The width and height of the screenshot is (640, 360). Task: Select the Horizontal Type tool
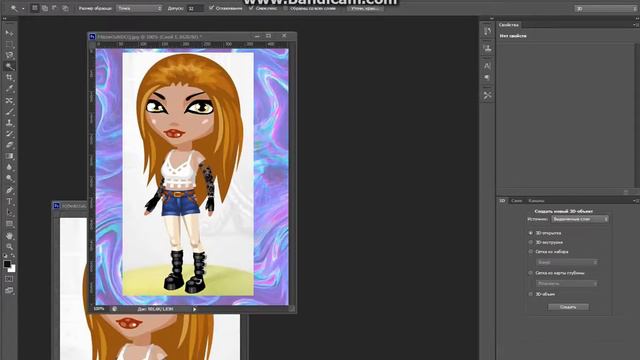[x=9, y=201]
